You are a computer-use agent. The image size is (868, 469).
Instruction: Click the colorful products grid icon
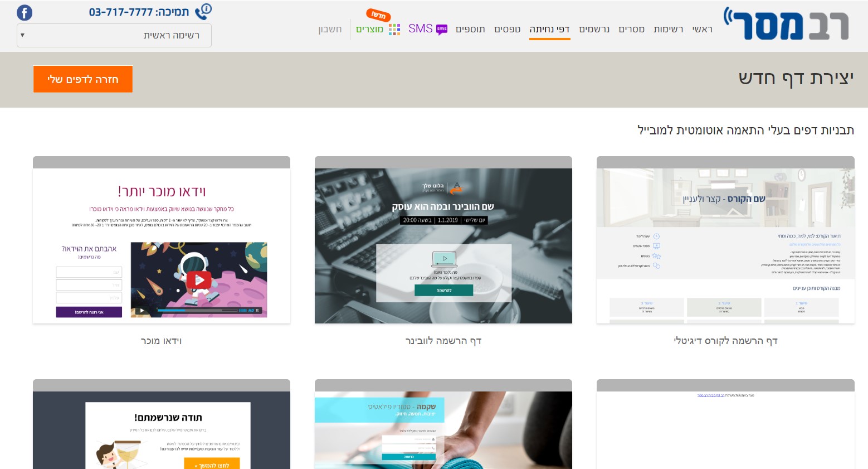[394, 30]
